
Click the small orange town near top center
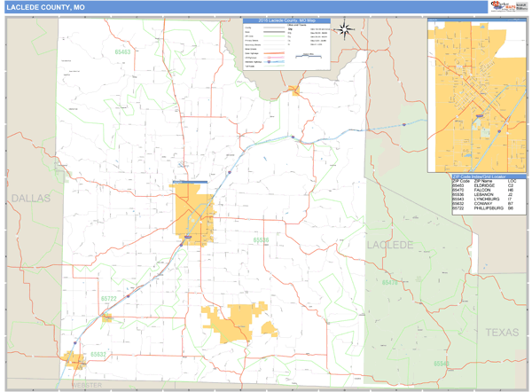point(293,90)
